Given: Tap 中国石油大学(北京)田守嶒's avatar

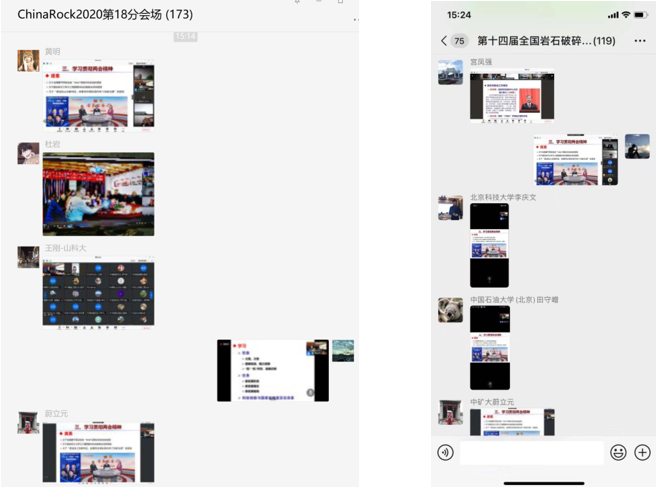Looking at the screenshot, I should coord(450,310).
